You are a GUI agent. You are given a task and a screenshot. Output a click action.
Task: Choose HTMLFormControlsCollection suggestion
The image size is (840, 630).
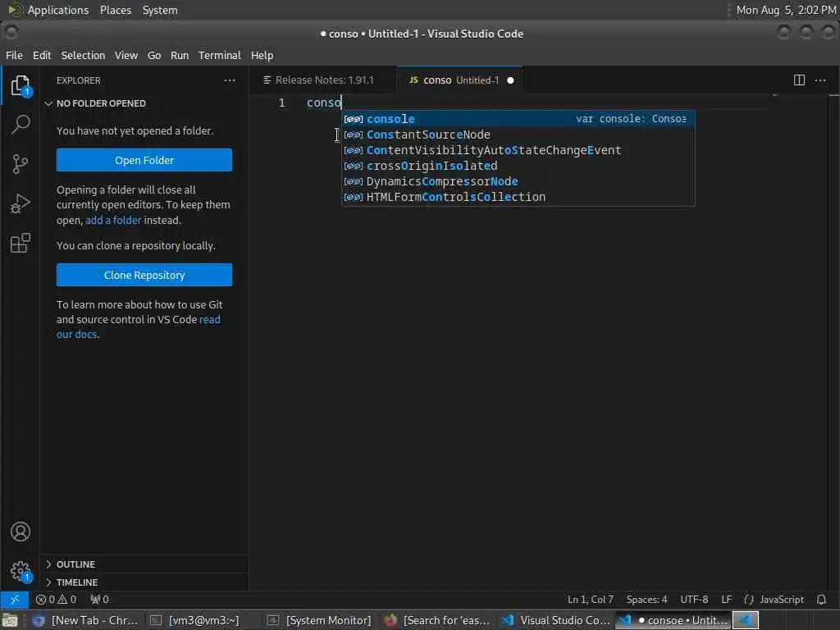(518, 197)
